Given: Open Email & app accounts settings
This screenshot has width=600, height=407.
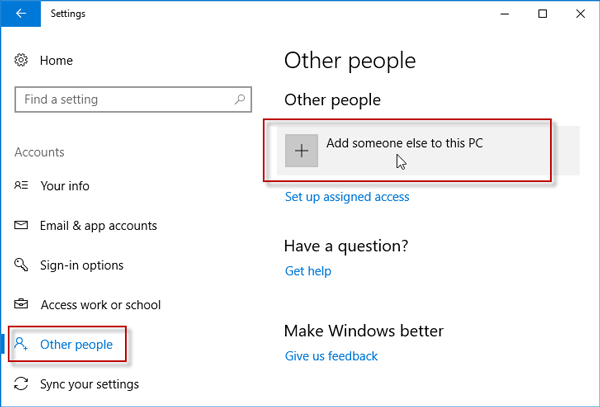Looking at the screenshot, I should point(98,226).
